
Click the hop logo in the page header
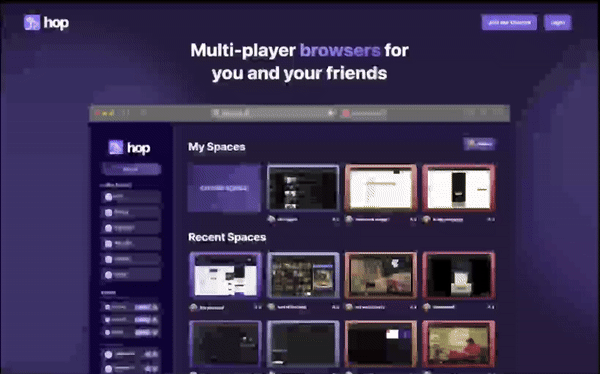click(46, 23)
